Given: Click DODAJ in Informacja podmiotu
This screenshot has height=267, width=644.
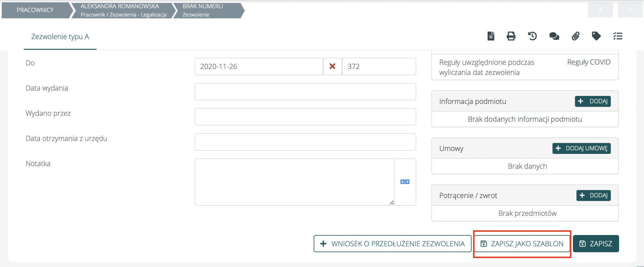Looking at the screenshot, I should (x=592, y=101).
